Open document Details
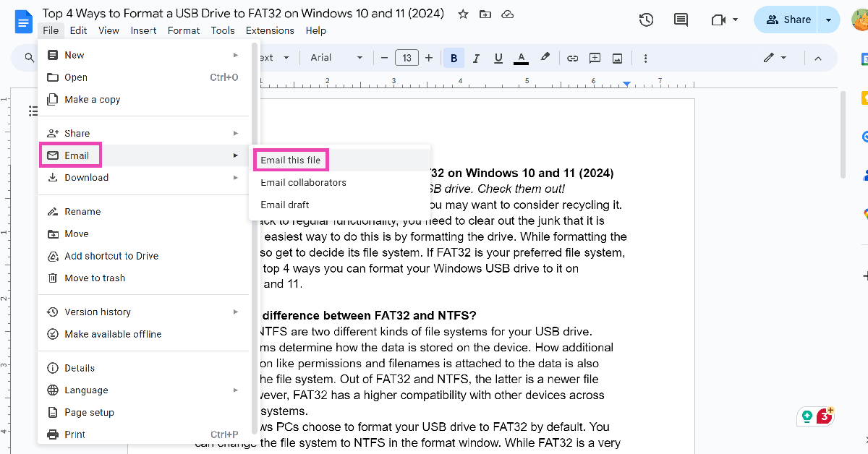 pos(143,368)
